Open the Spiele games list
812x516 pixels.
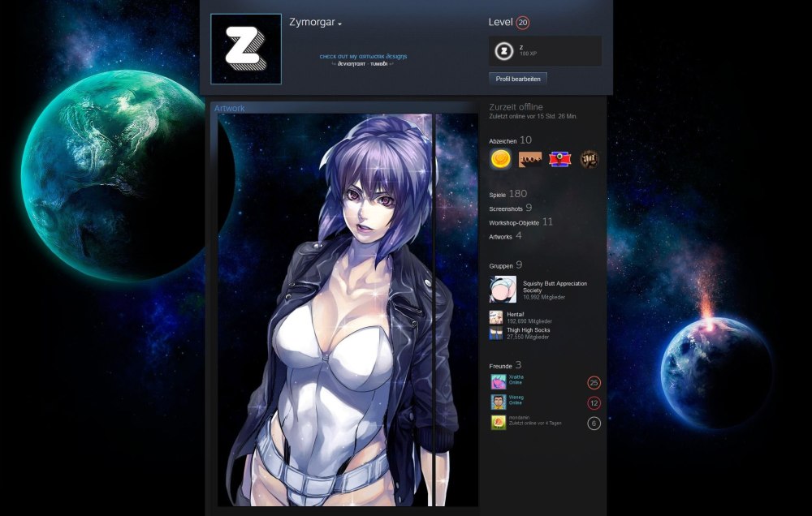pos(497,195)
